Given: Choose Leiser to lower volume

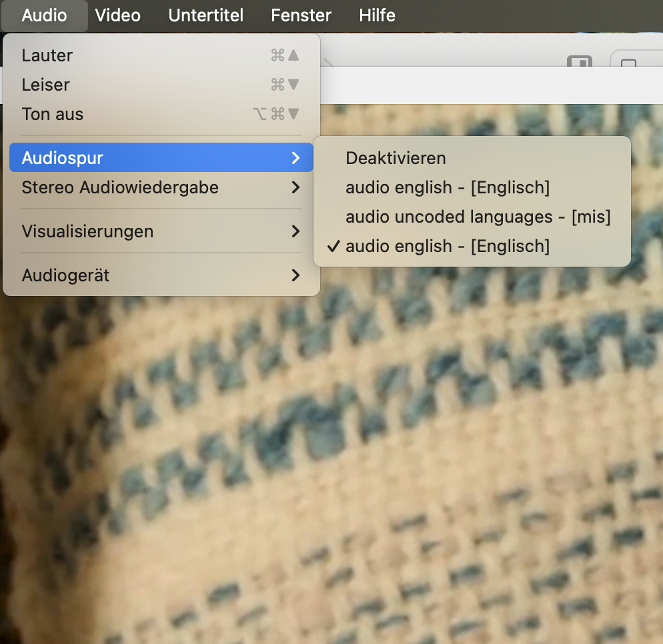Looking at the screenshot, I should pos(161,85).
